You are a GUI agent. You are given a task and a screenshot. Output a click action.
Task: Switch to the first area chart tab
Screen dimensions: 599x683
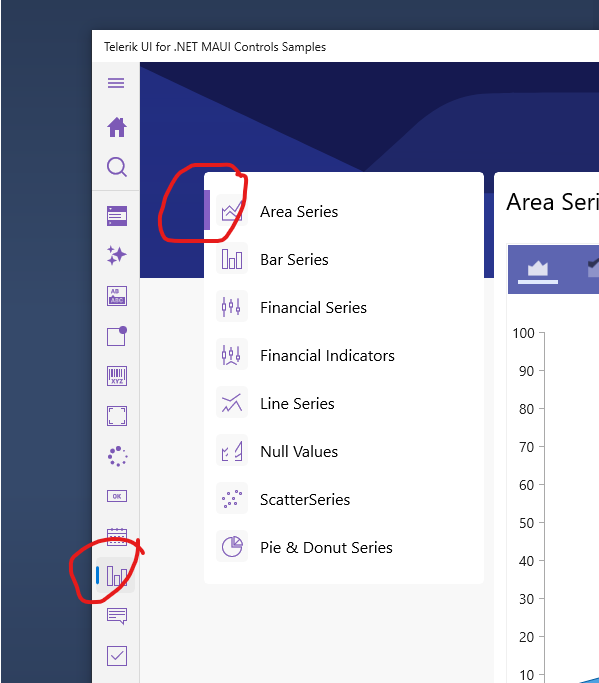click(x=538, y=270)
